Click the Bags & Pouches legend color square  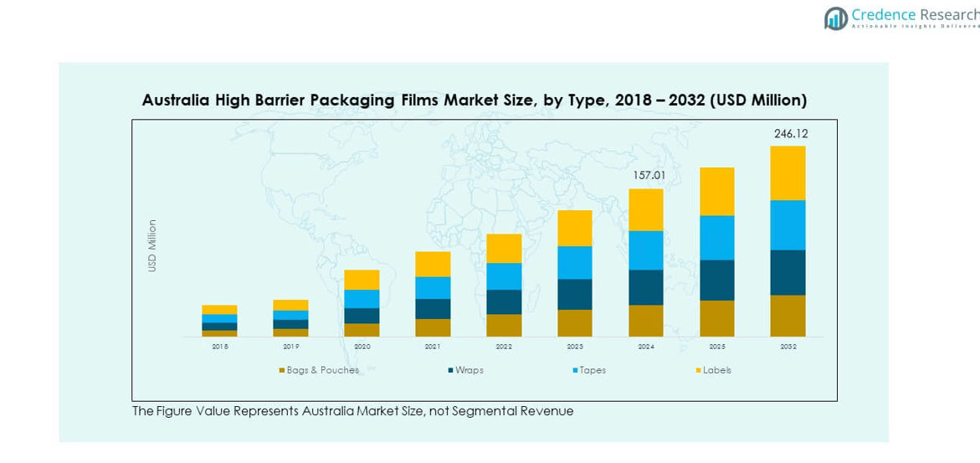tap(281, 370)
